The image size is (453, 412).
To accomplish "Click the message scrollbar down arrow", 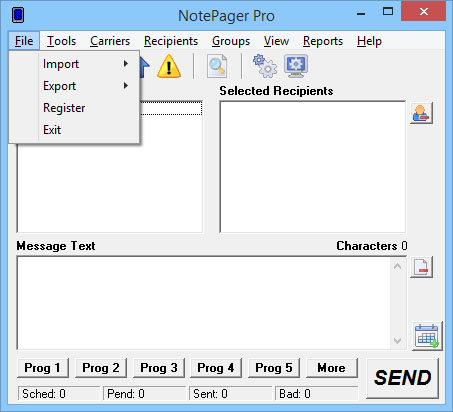I will point(398,340).
